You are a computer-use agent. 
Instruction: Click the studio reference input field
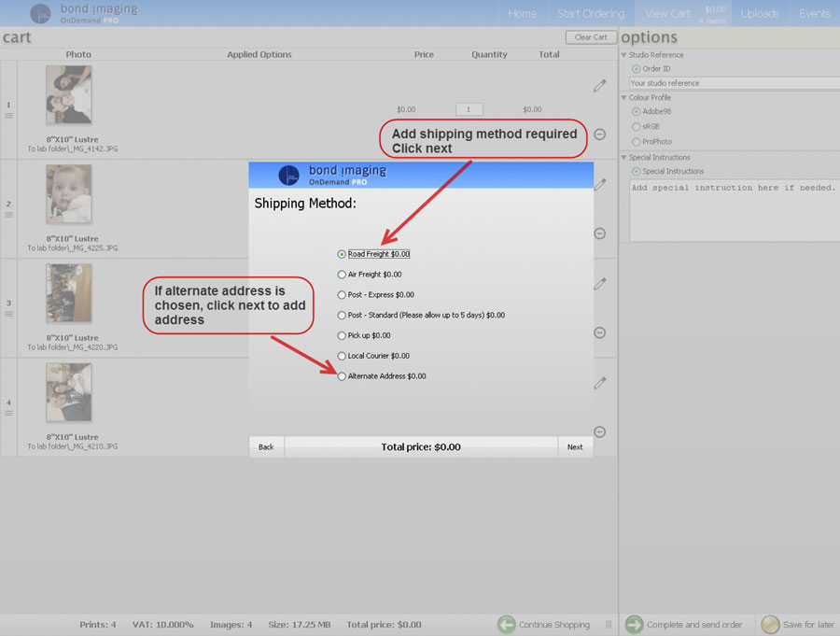733,83
